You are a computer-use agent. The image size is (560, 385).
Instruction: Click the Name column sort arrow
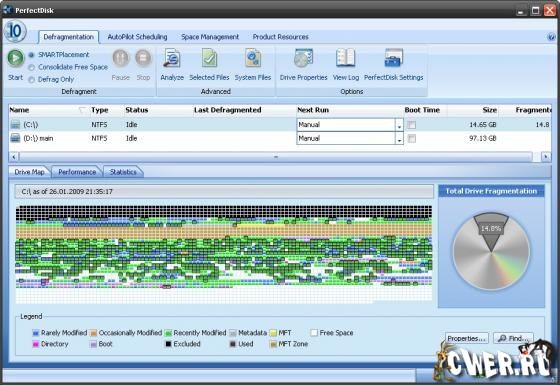click(82, 110)
